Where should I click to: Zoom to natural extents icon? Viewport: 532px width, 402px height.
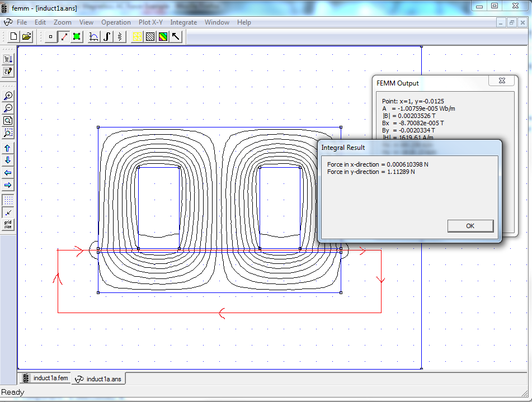[8, 120]
